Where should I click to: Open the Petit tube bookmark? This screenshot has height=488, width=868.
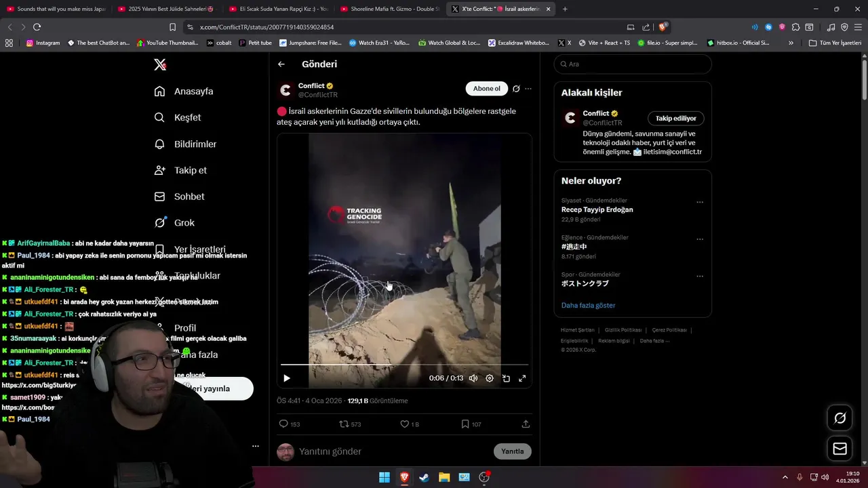tap(255, 43)
